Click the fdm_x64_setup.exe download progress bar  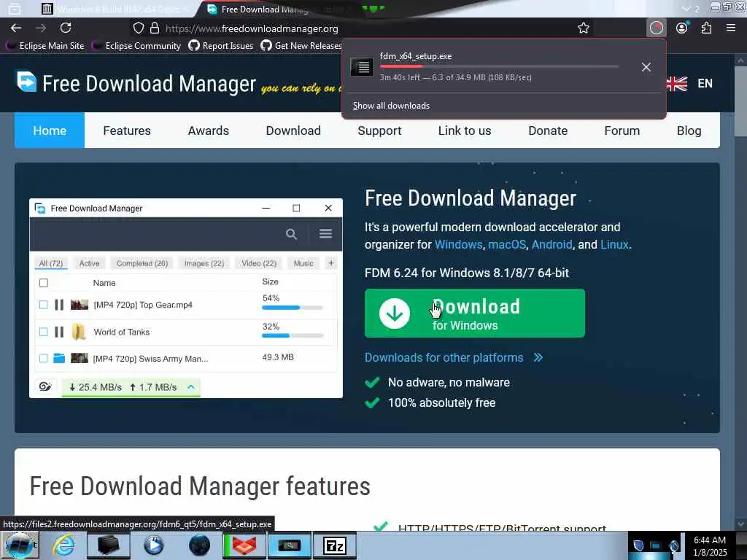[499, 66]
